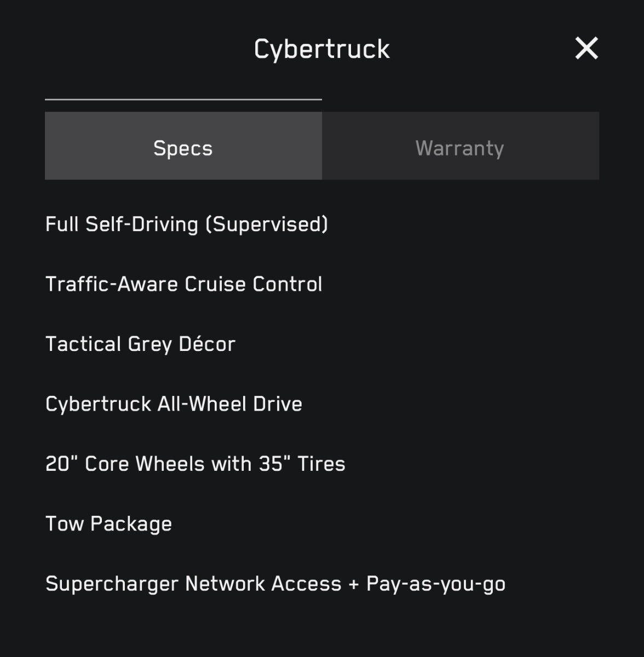Switch to the Warranty tab
644x657 pixels.
pos(460,148)
